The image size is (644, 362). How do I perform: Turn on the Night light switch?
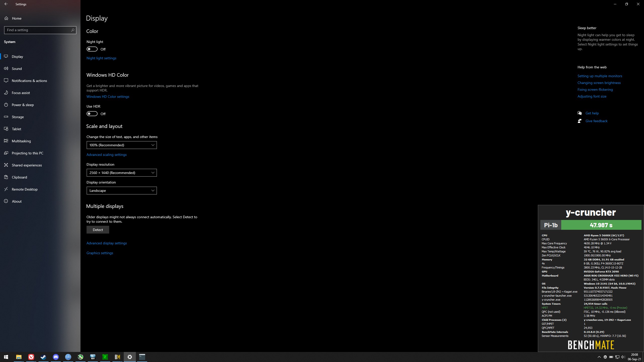(92, 49)
